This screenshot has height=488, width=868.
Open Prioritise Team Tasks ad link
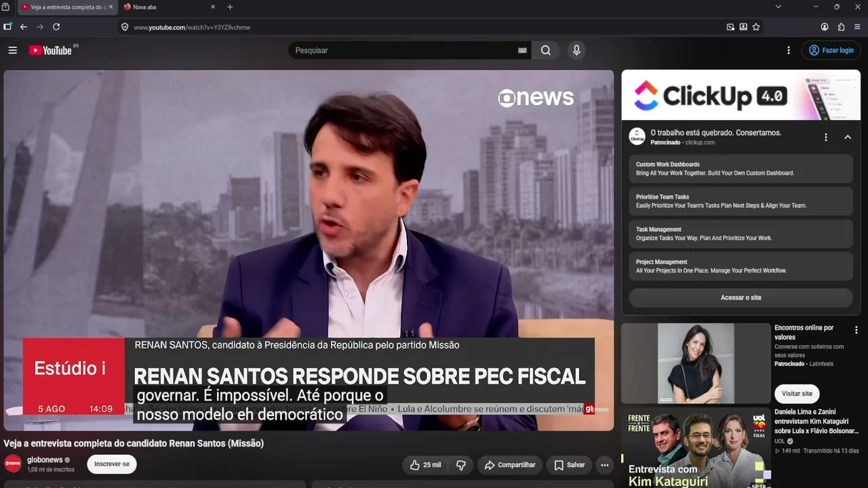[741, 201]
